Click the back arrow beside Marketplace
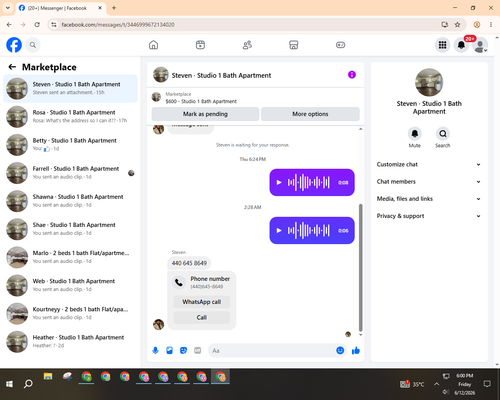The width and height of the screenshot is (500, 400). coord(12,67)
